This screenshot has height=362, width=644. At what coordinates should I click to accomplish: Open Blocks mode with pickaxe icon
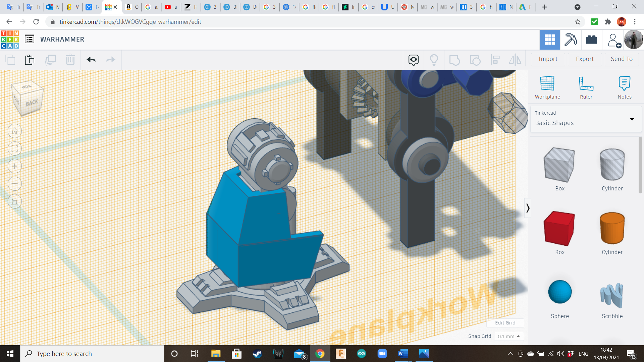click(x=571, y=40)
